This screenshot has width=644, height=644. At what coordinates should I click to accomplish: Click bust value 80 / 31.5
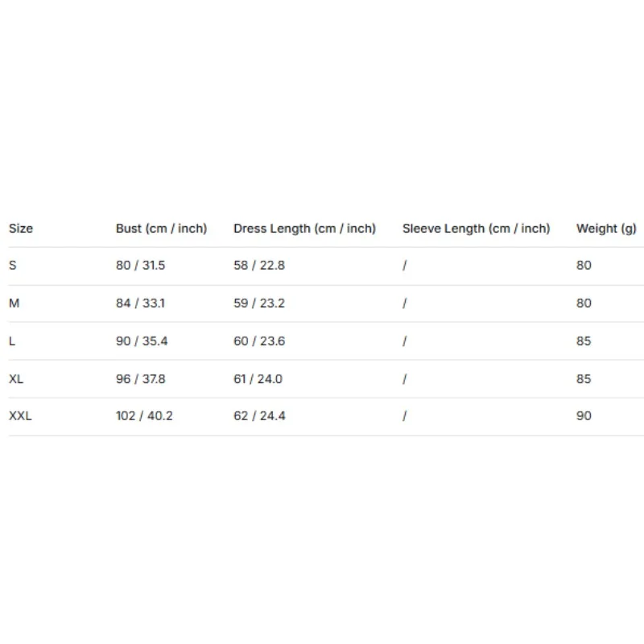(x=140, y=266)
